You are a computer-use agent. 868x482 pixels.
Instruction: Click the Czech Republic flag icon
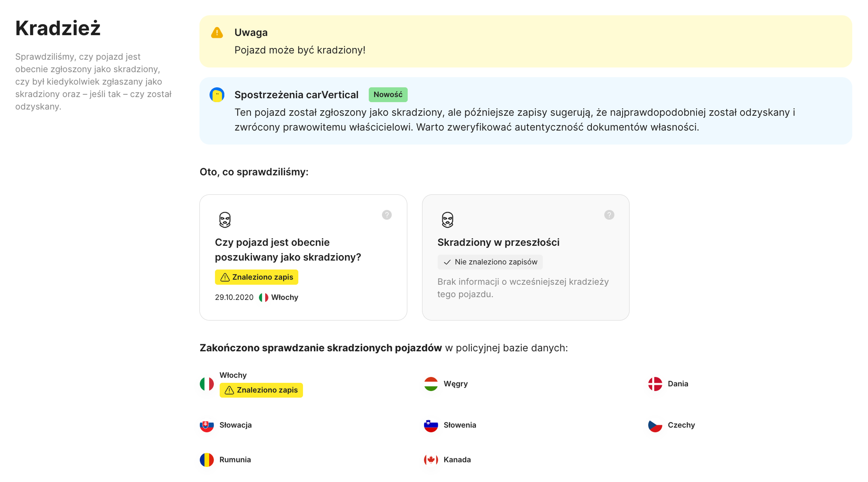pos(655,425)
